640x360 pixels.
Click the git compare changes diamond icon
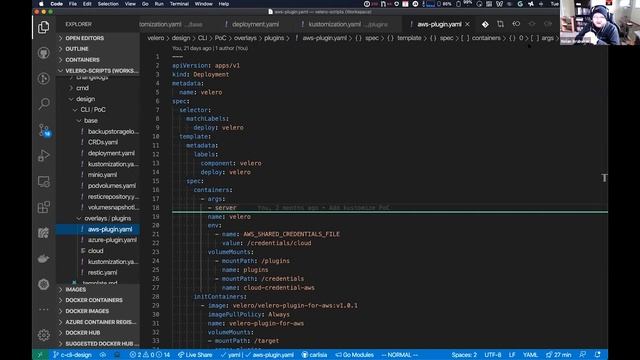(x=485, y=24)
